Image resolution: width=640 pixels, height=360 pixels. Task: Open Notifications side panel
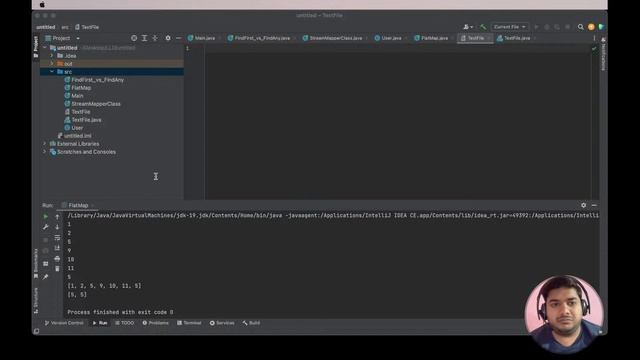[603, 53]
